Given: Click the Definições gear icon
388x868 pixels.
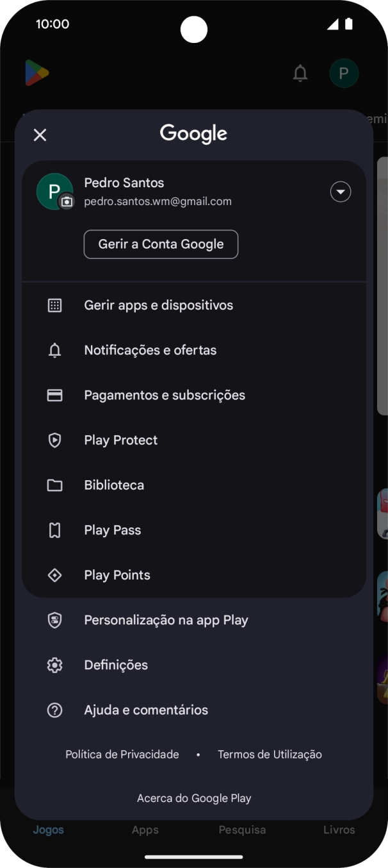Looking at the screenshot, I should click(54, 665).
